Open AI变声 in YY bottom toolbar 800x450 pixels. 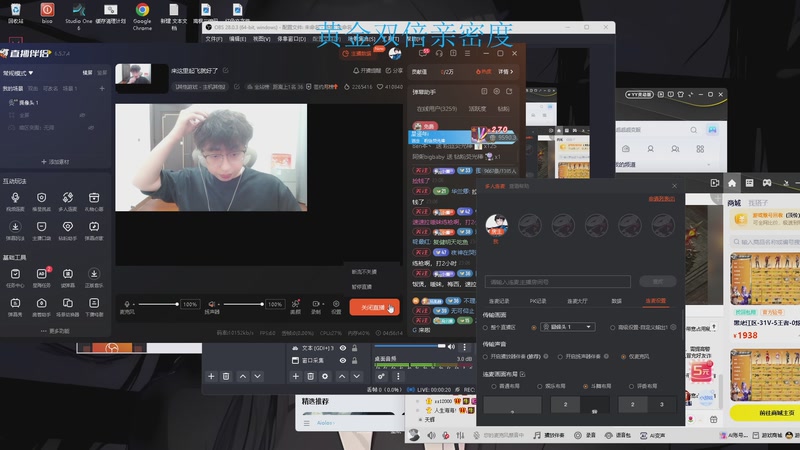click(653, 435)
